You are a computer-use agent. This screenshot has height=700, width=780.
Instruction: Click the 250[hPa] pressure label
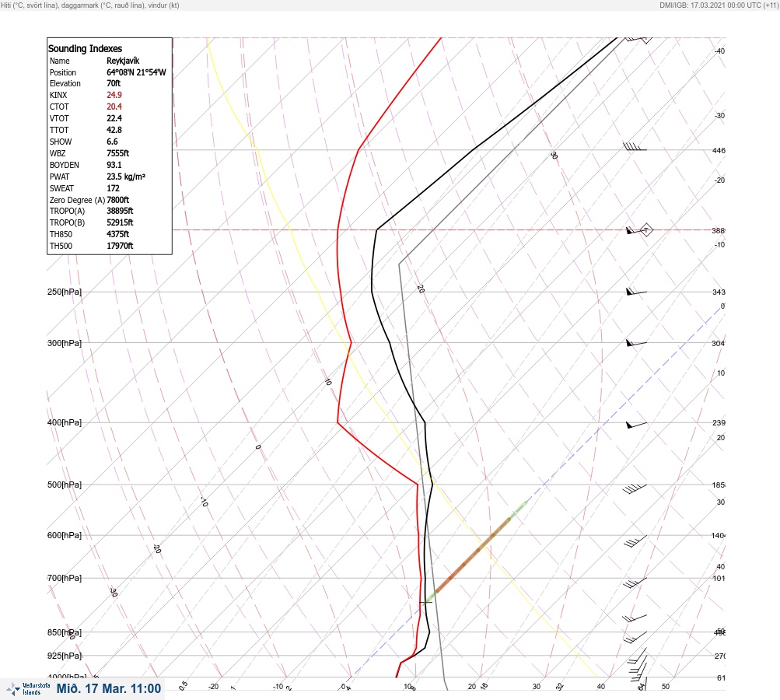65,292
